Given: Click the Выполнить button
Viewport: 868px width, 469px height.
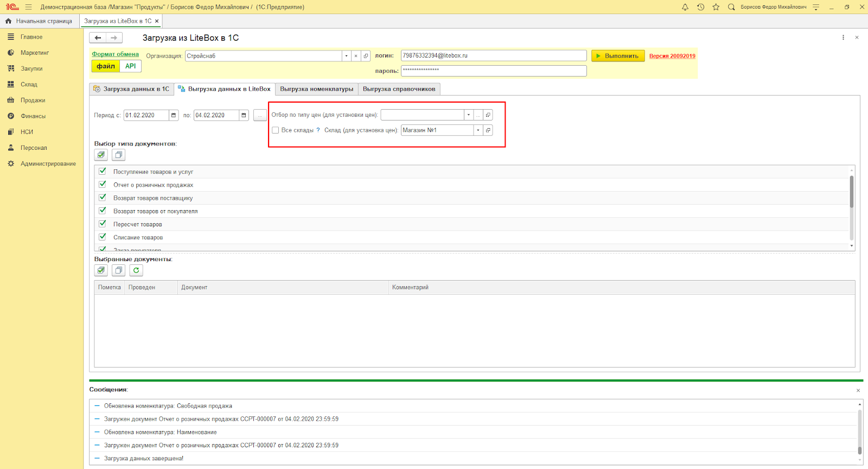Looking at the screenshot, I should [x=618, y=56].
